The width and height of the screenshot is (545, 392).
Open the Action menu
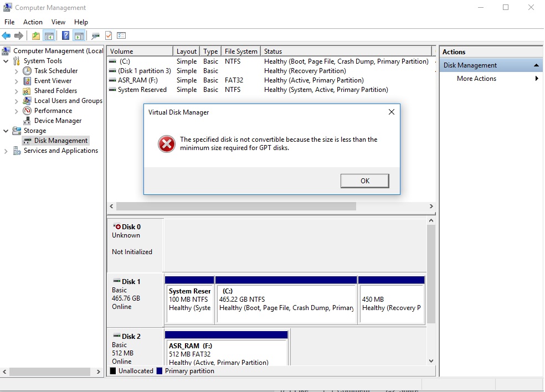click(x=33, y=22)
